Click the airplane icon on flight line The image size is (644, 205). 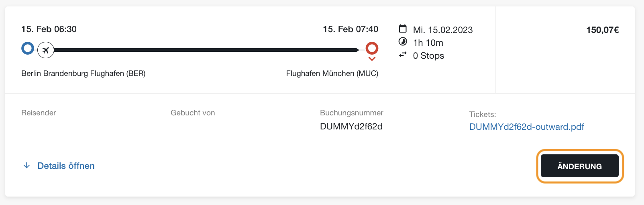[x=46, y=50]
